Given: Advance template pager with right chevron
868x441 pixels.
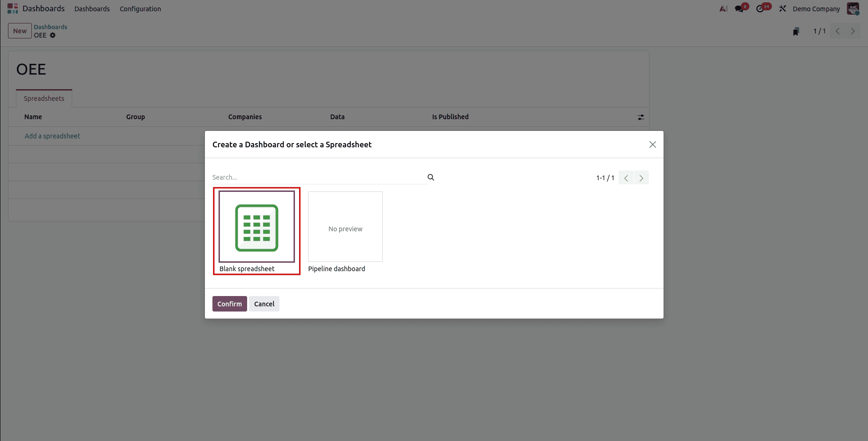Looking at the screenshot, I should pos(642,177).
